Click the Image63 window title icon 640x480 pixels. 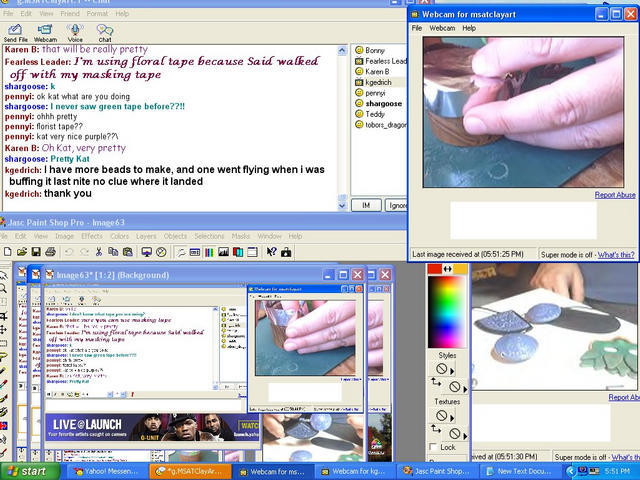50,275
